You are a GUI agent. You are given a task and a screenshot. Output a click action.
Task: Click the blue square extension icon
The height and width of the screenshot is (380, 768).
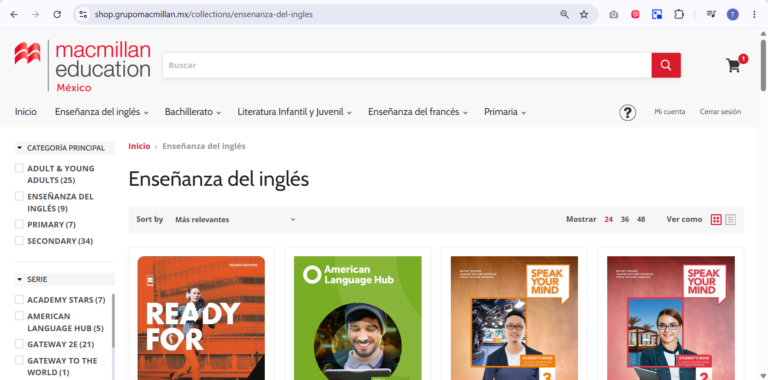tap(657, 14)
